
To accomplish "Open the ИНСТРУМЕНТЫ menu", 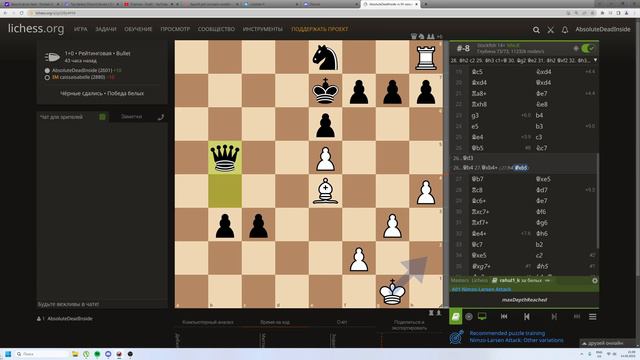I will [262, 29].
